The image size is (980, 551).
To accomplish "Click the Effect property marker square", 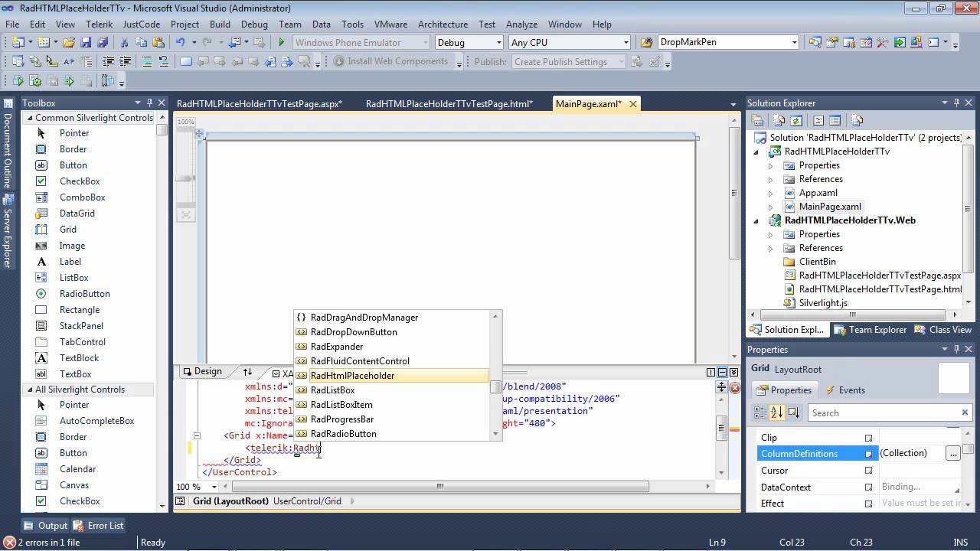I will (x=868, y=504).
